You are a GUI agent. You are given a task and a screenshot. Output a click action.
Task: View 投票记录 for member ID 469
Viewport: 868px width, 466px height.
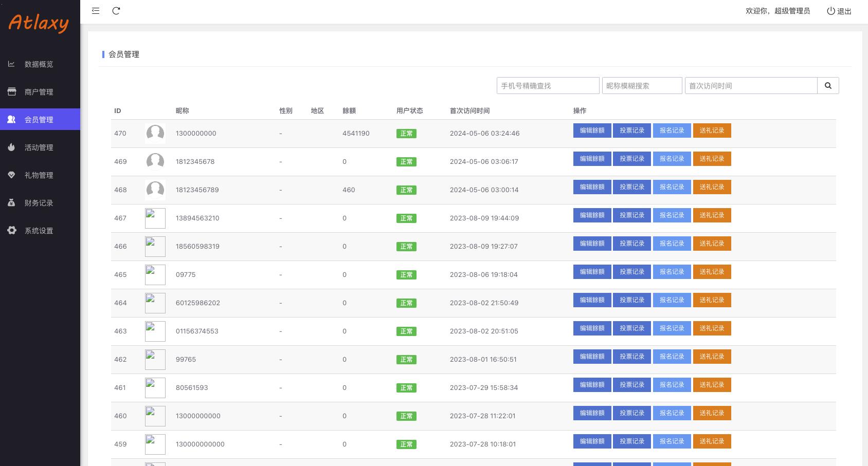632,159
